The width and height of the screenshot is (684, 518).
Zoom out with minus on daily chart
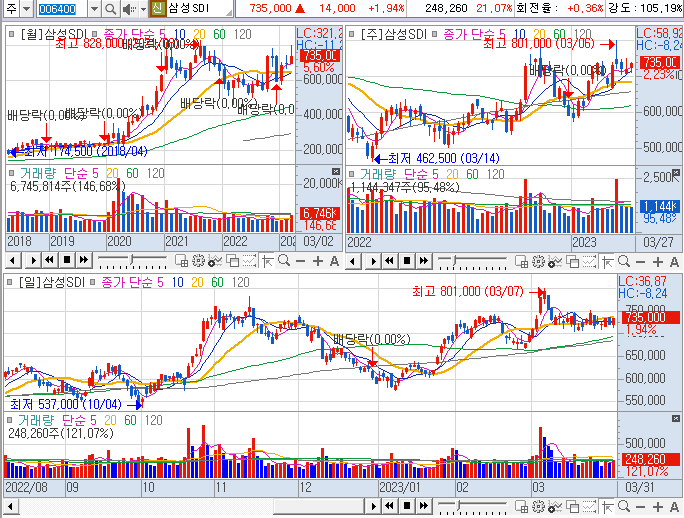pyautogui.click(x=640, y=507)
